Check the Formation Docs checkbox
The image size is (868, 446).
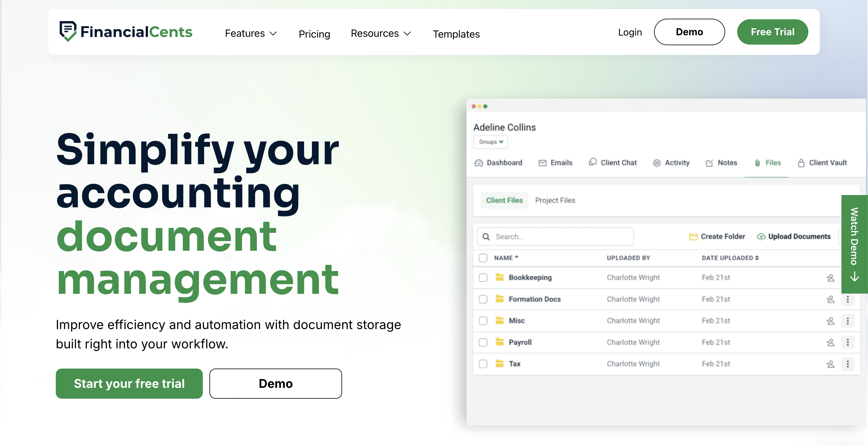pos(483,299)
